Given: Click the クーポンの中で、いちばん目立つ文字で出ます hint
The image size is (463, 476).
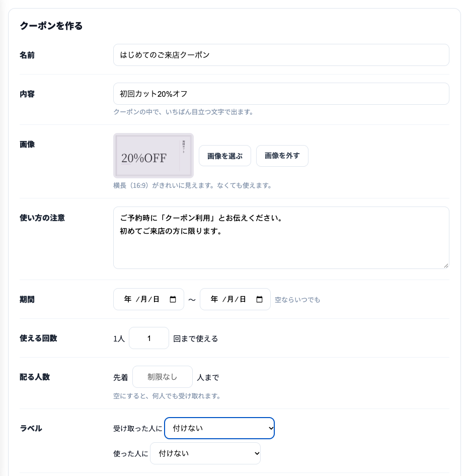Looking at the screenshot, I should 183,112.
